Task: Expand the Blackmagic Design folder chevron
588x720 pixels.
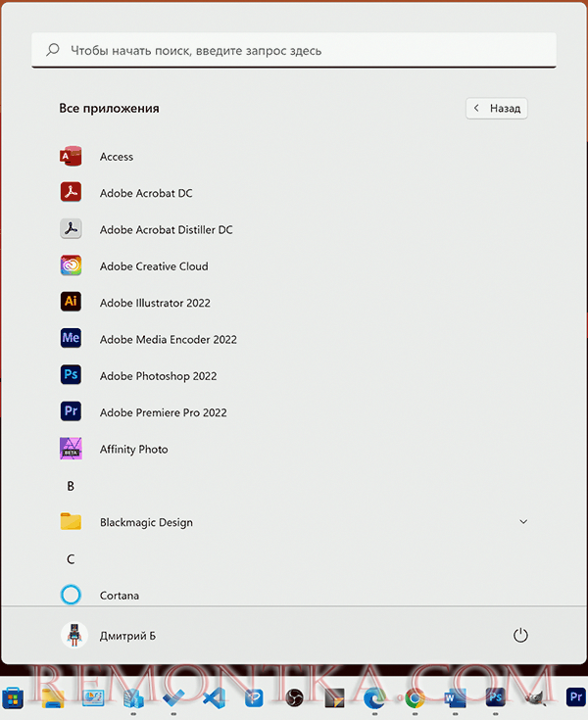Action: coord(523,522)
